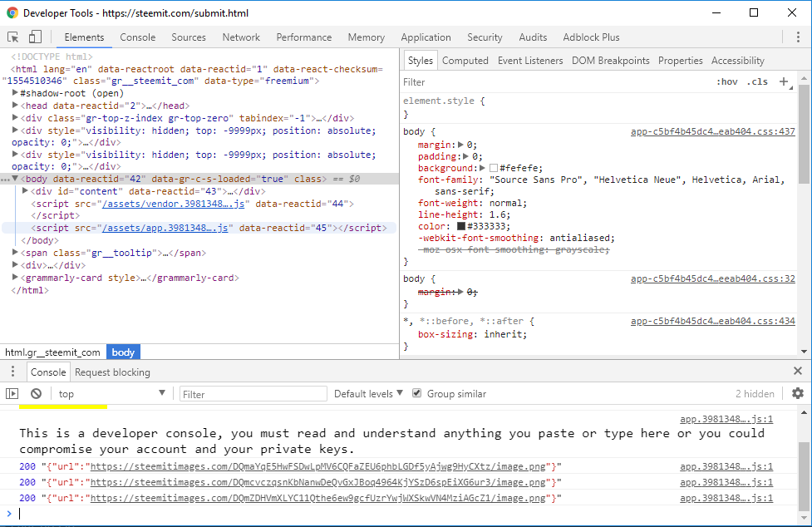
Task: Open the #fefefe background color swatch
Action: point(494,168)
